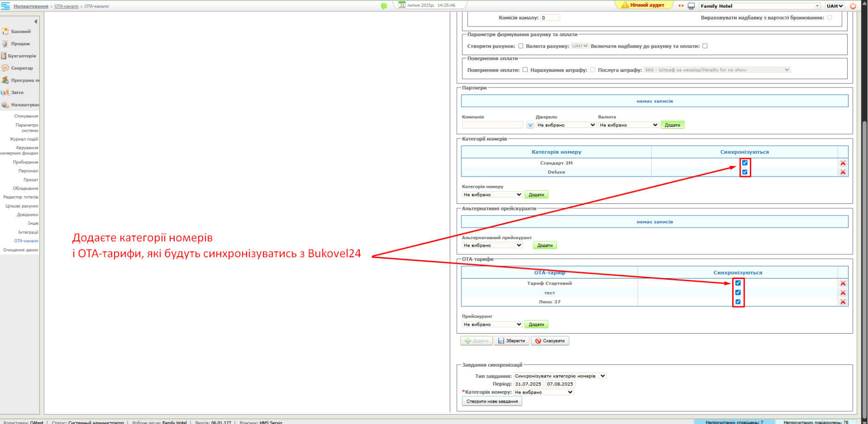Click the Зберегти save button
This screenshot has height=424, width=868.
click(x=511, y=341)
